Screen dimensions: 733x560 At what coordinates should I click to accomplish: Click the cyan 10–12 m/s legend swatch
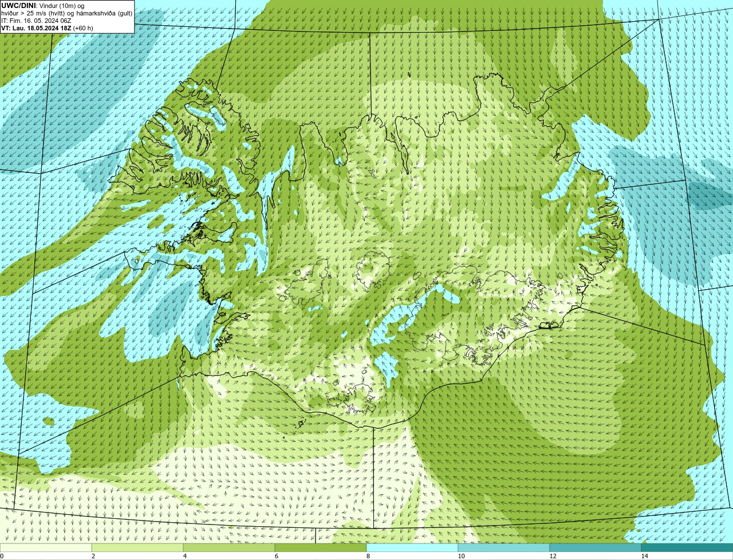[504, 548]
